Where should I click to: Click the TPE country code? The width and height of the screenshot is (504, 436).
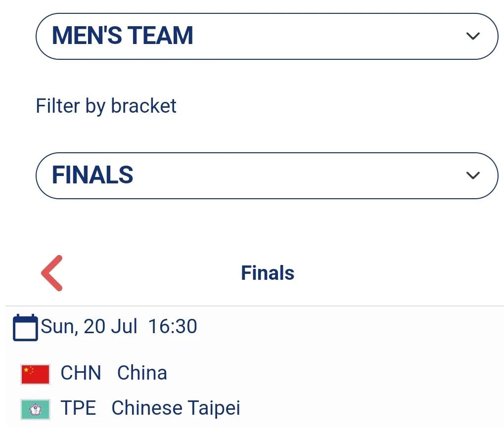(79, 408)
